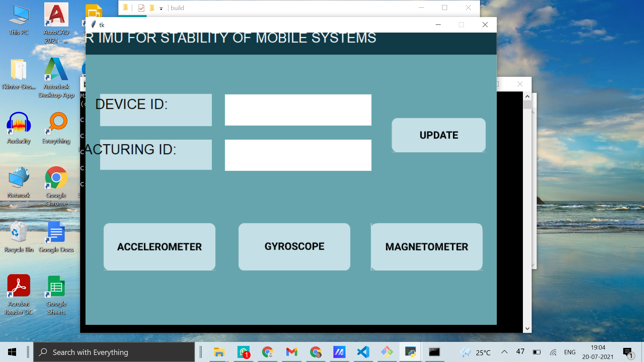644x362 pixels.
Task: Open the Windows Start menu
Action: [x=12, y=352]
